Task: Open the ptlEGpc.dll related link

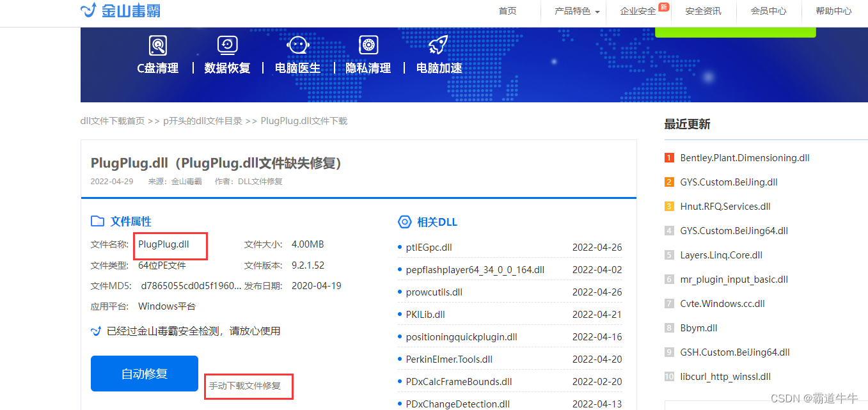Action: pyautogui.click(x=429, y=248)
